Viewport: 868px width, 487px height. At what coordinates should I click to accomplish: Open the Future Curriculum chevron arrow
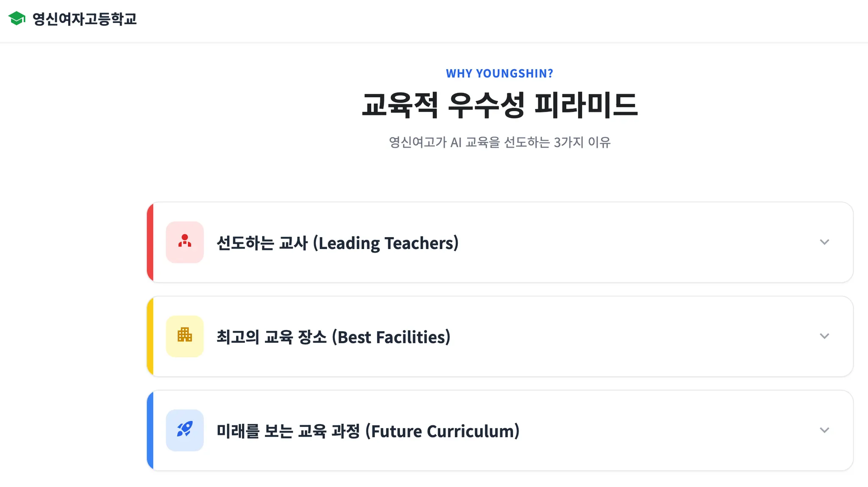(x=824, y=430)
